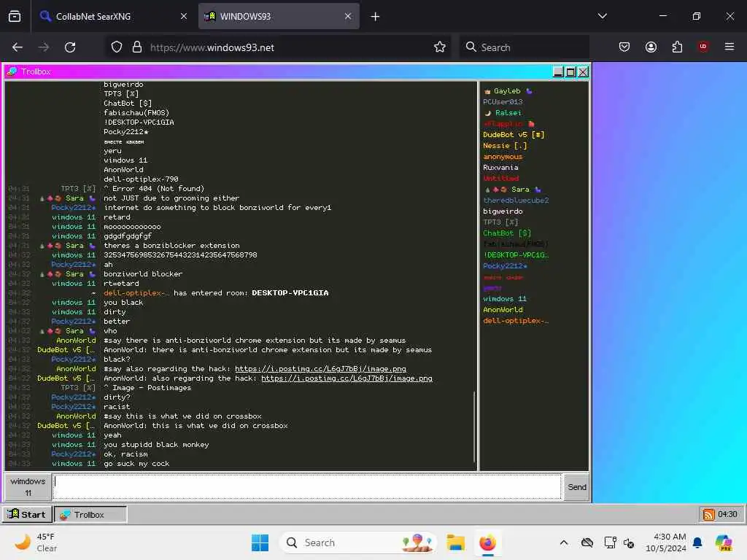This screenshot has width=747, height=560.
Task: Open extensions puzzle icon
Action: [677, 47]
